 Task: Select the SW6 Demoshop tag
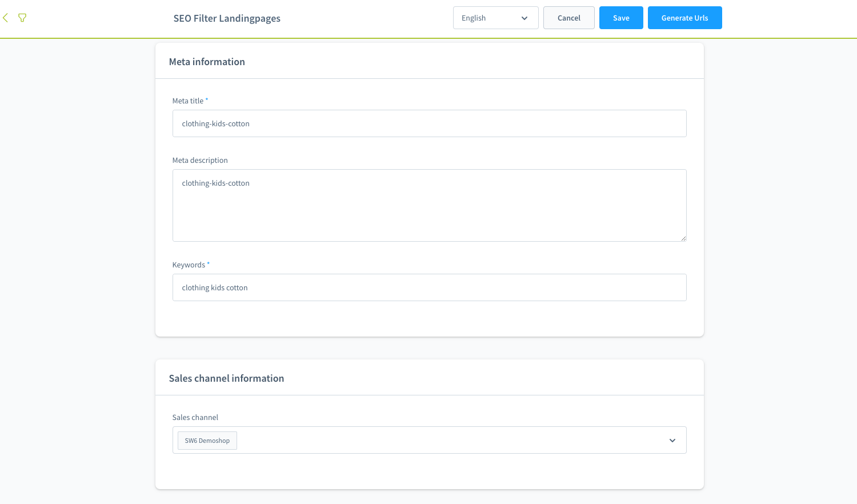(207, 441)
